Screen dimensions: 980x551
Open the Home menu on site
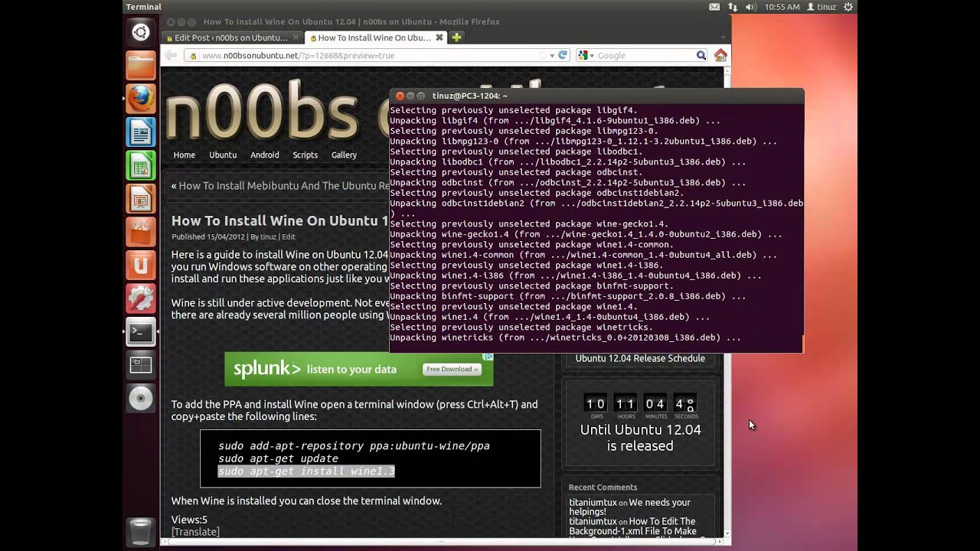tap(185, 155)
